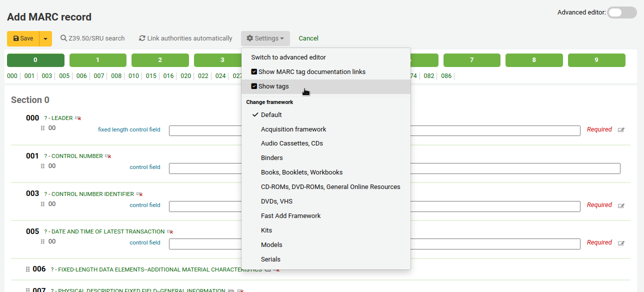The height and width of the screenshot is (292, 644).
Task: Click the 000 fixed length control field input
Action: coord(205,129)
